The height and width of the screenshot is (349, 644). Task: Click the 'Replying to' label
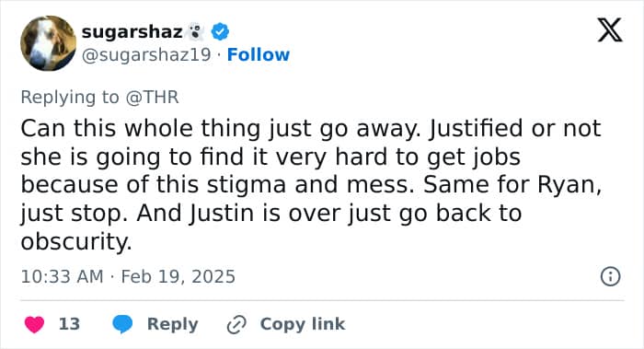[70, 98]
